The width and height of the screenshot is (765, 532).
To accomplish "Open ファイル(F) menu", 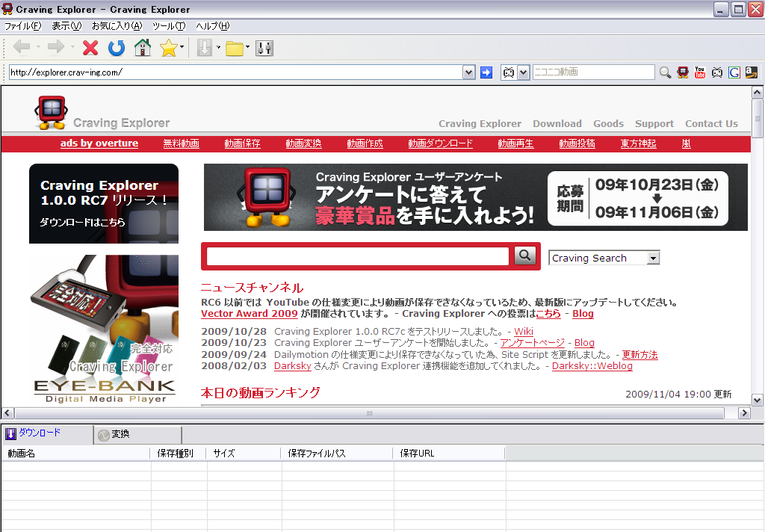I will [22, 26].
